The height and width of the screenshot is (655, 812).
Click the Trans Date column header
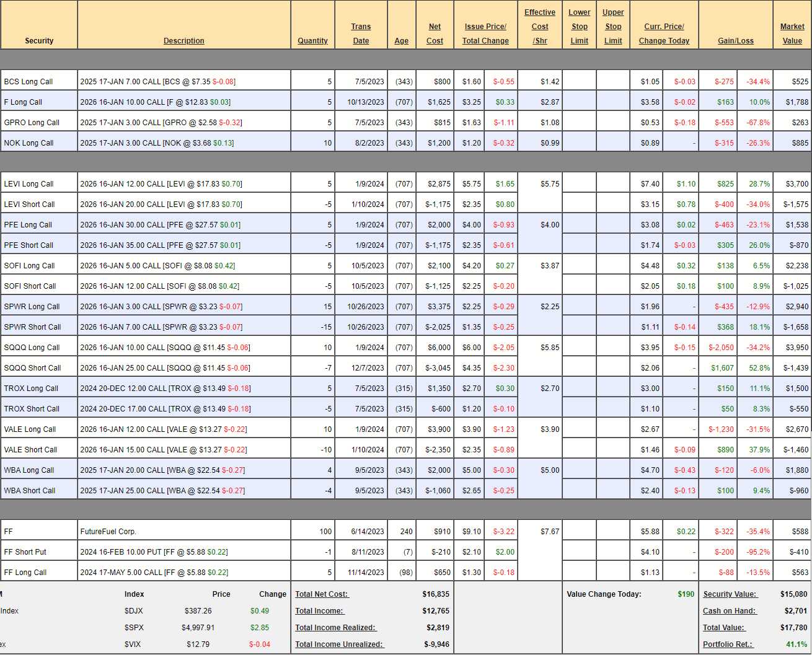[361, 34]
